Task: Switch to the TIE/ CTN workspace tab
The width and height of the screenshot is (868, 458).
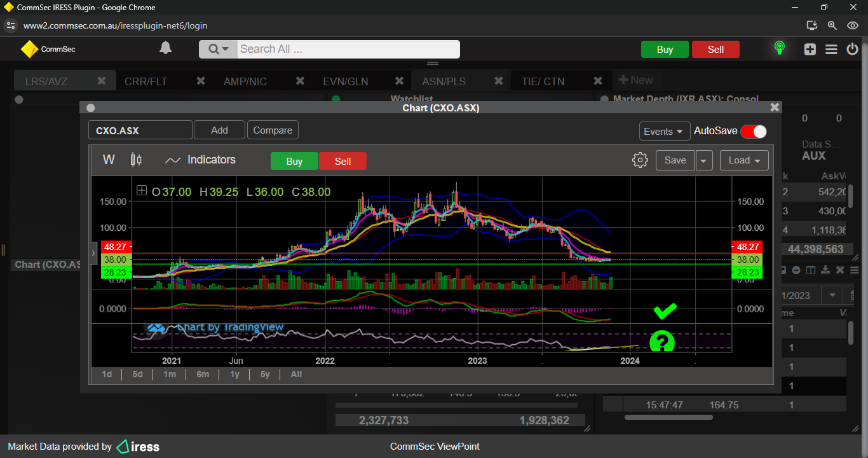Action: pos(543,81)
